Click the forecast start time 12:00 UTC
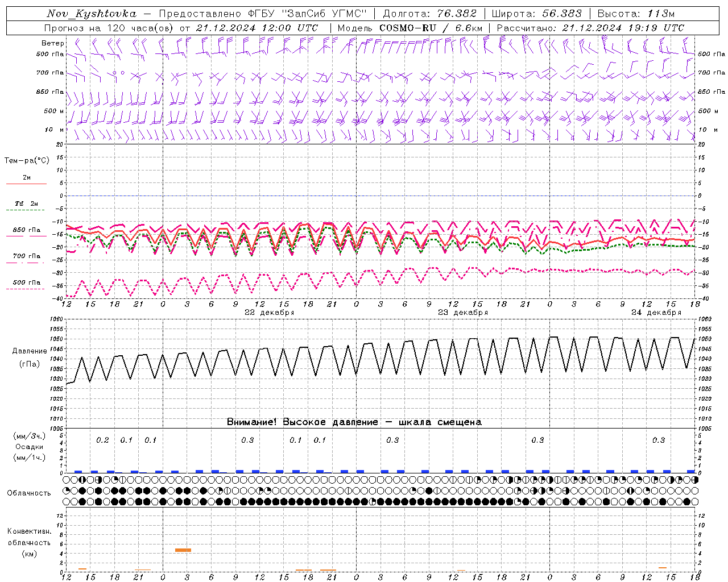The image size is (728, 582). click(x=290, y=28)
